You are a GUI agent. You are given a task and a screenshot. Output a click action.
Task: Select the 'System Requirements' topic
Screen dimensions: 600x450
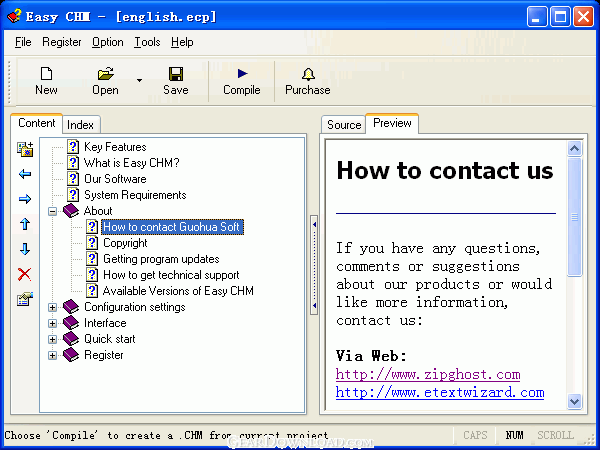click(x=135, y=195)
